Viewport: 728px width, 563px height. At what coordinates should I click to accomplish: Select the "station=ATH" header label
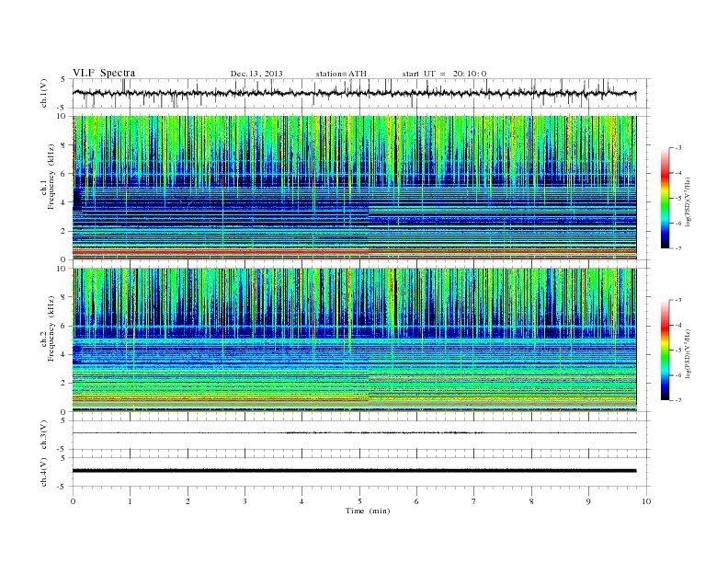click(341, 74)
